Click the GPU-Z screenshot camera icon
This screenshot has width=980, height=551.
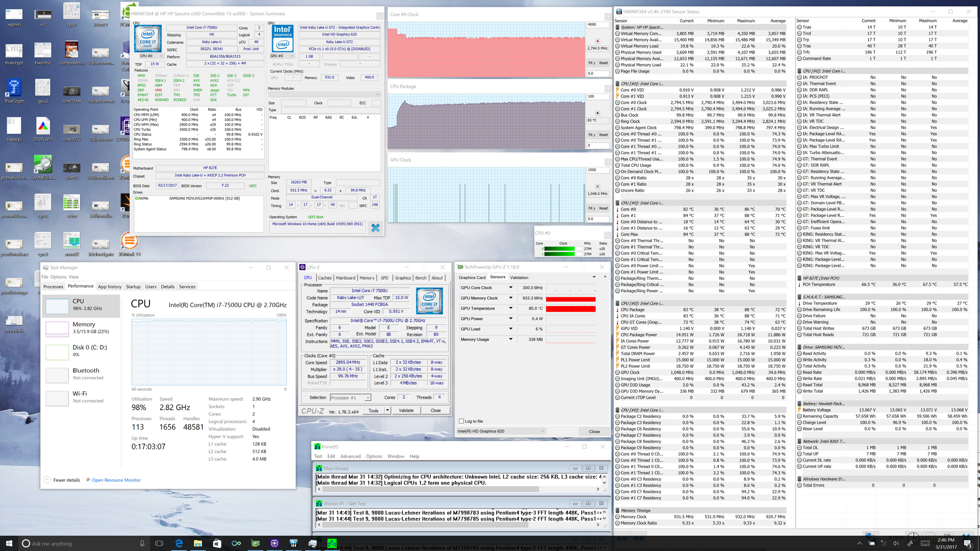point(594,277)
